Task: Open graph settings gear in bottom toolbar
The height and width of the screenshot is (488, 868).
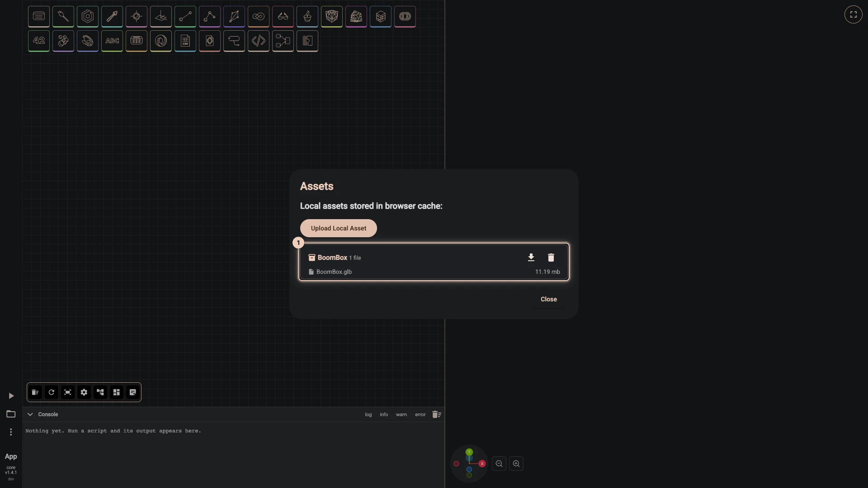Action: click(x=84, y=392)
